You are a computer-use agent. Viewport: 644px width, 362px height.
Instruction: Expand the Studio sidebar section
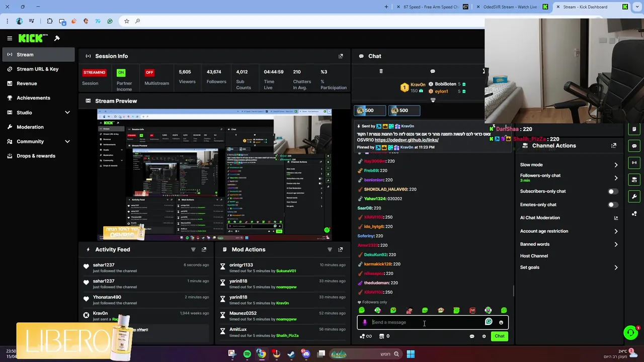[x=67, y=113]
